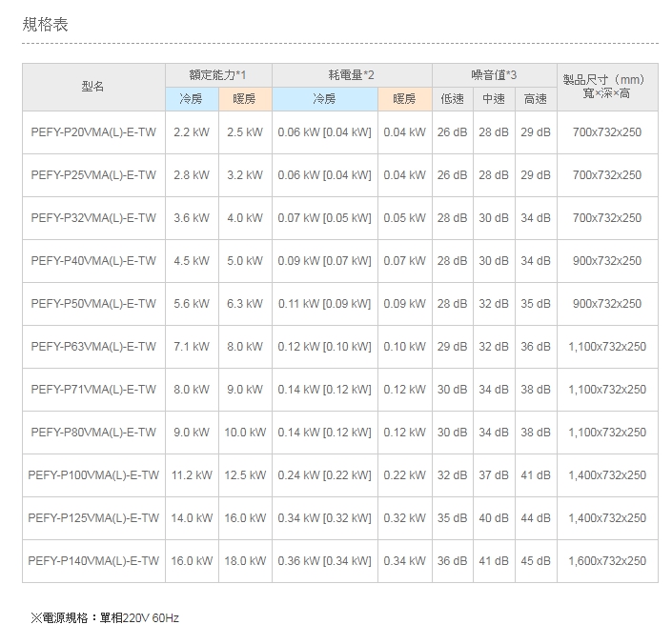Click the 規格表 section heading
This screenshot has width=672, height=625.
coord(45,24)
